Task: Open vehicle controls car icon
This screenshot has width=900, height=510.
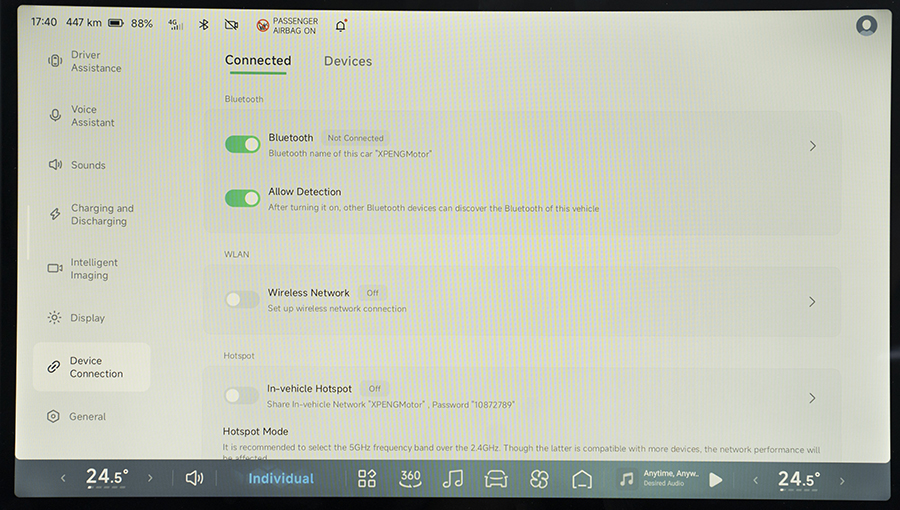Action: (x=496, y=479)
